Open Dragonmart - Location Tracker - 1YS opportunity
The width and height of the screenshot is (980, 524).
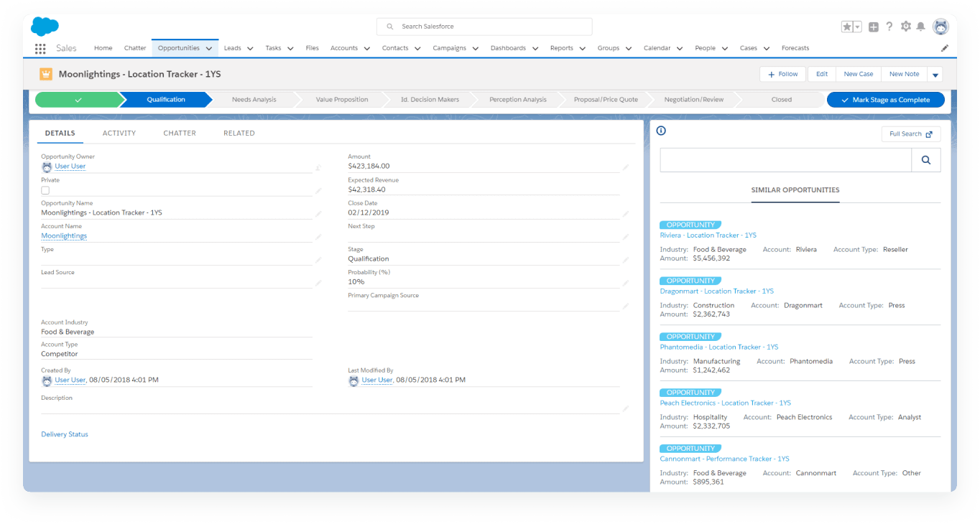click(717, 291)
